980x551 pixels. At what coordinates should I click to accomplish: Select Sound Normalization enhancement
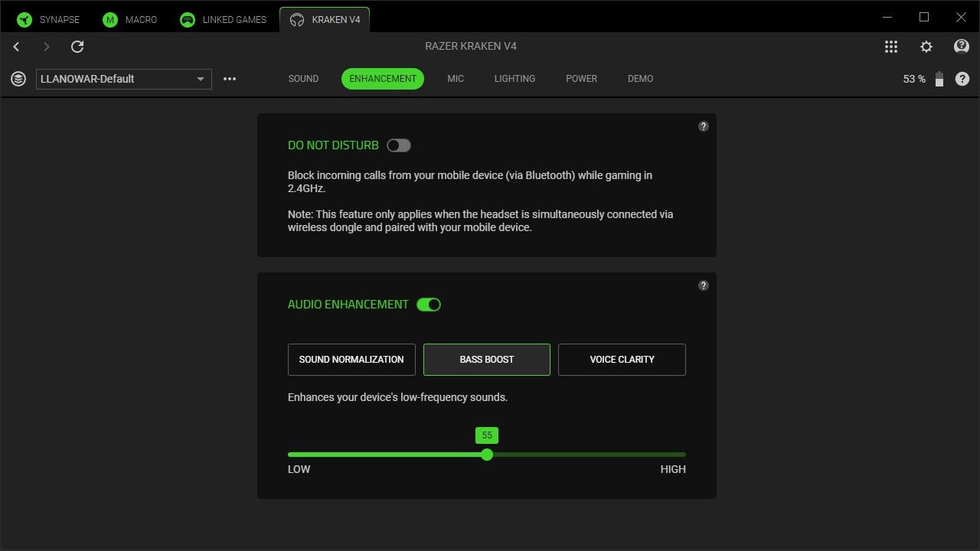[x=351, y=360]
